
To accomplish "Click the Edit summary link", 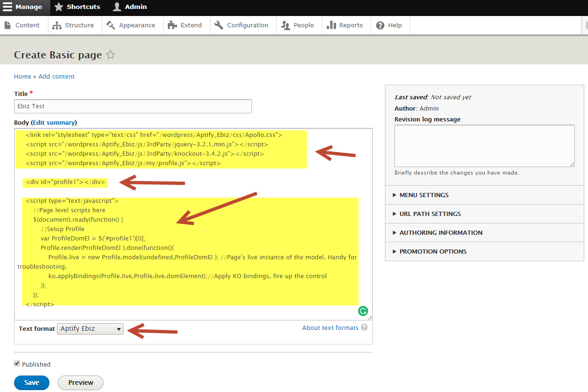I will (54, 122).
